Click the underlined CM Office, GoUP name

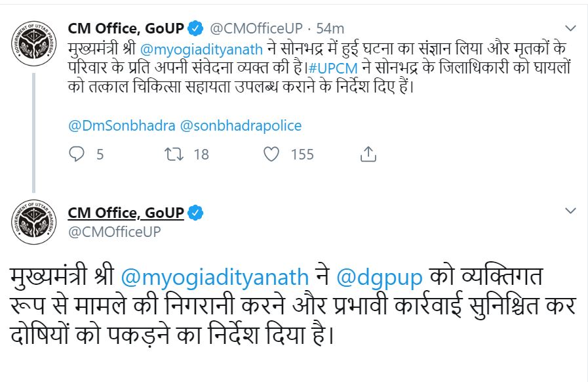(x=126, y=213)
